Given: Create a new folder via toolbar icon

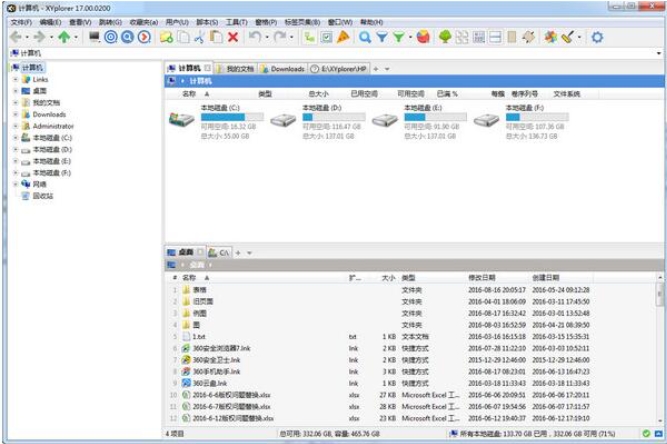Looking at the screenshot, I should point(166,37).
